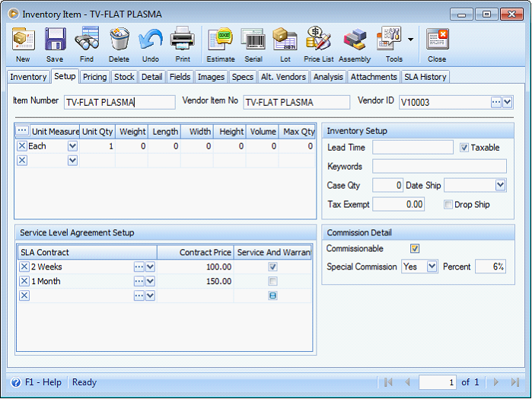Expand the Date Ship dropdown
The image size is (532, 399).
500,185
